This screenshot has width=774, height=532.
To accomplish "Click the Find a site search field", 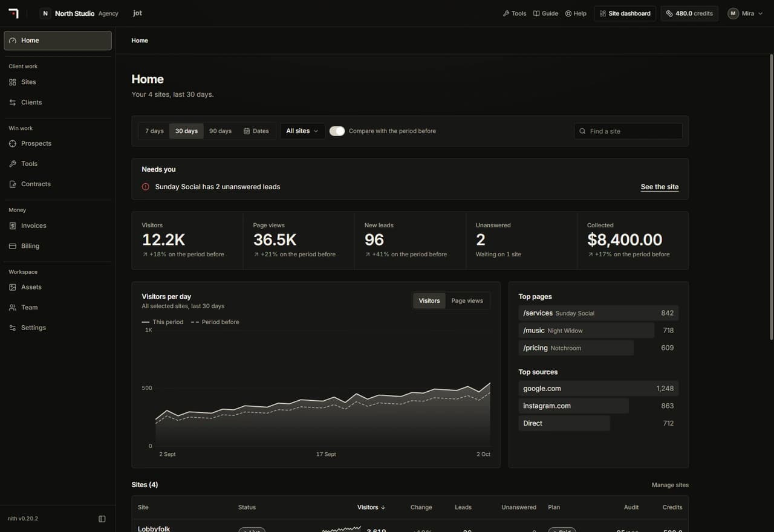I will point(628,131).
